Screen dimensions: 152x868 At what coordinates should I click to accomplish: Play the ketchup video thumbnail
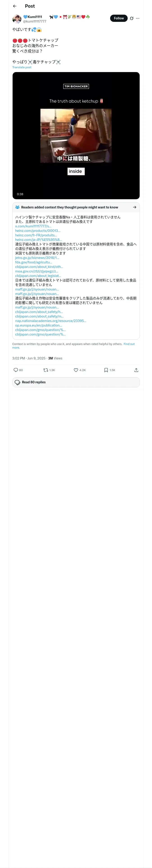click(x=76, y=135)
